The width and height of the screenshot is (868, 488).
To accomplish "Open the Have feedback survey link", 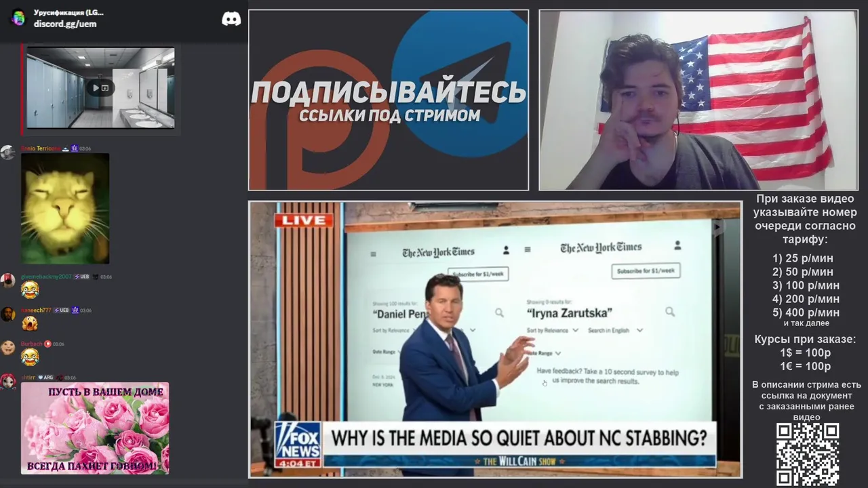I will pyautogui.click(x=607, y=376).
